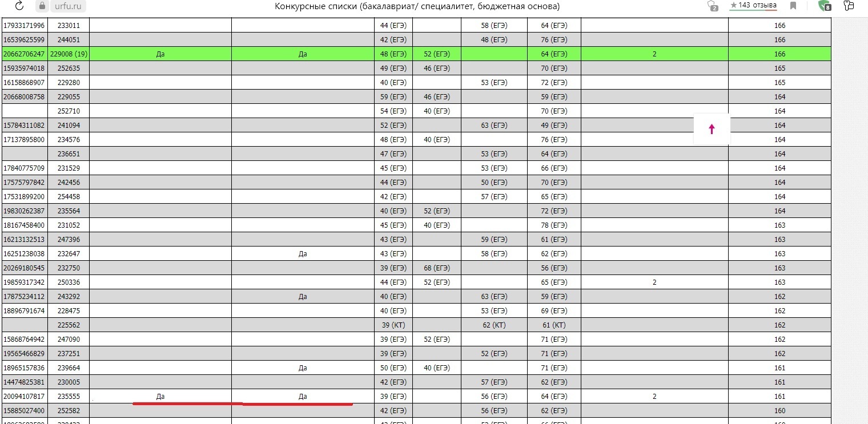Open the extensions icon at the toolbar end
This screenshot has width=868, height=424.
click(x=849, y=6)
